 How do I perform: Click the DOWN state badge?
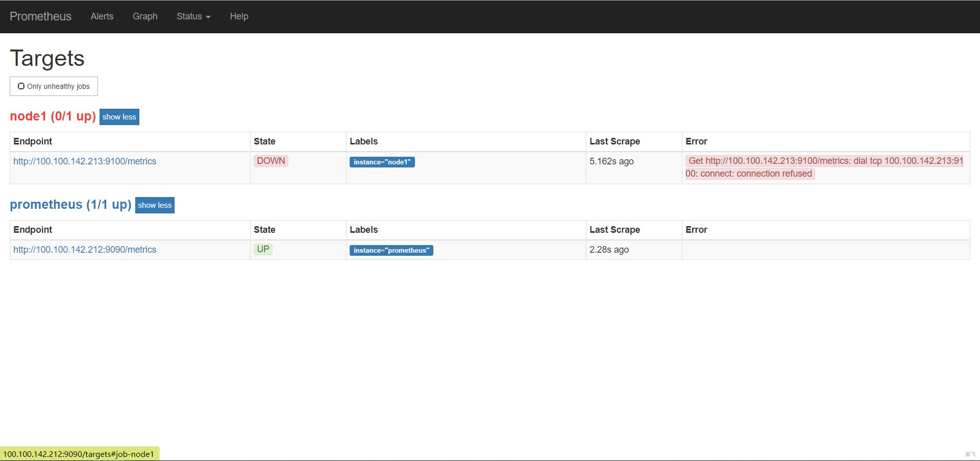[271, 161]
